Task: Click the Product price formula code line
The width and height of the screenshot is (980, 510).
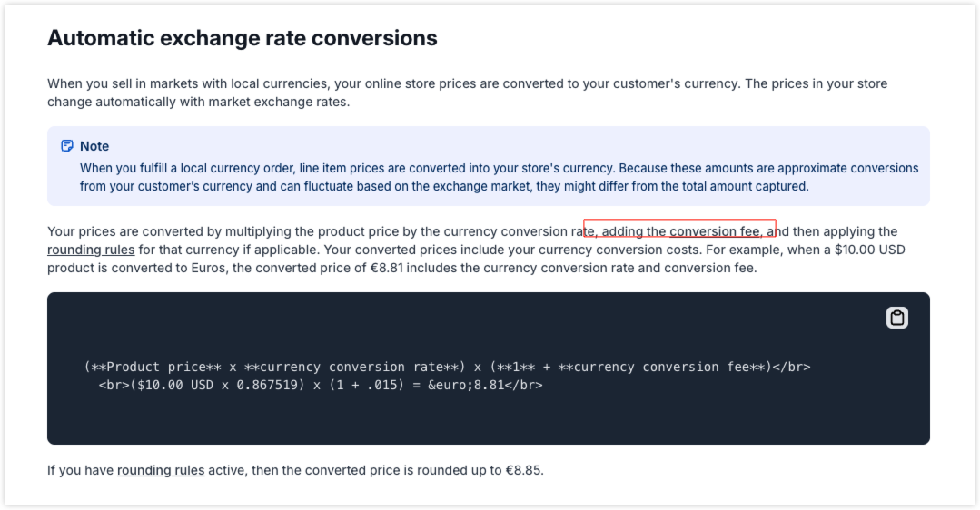Action: 447,367
